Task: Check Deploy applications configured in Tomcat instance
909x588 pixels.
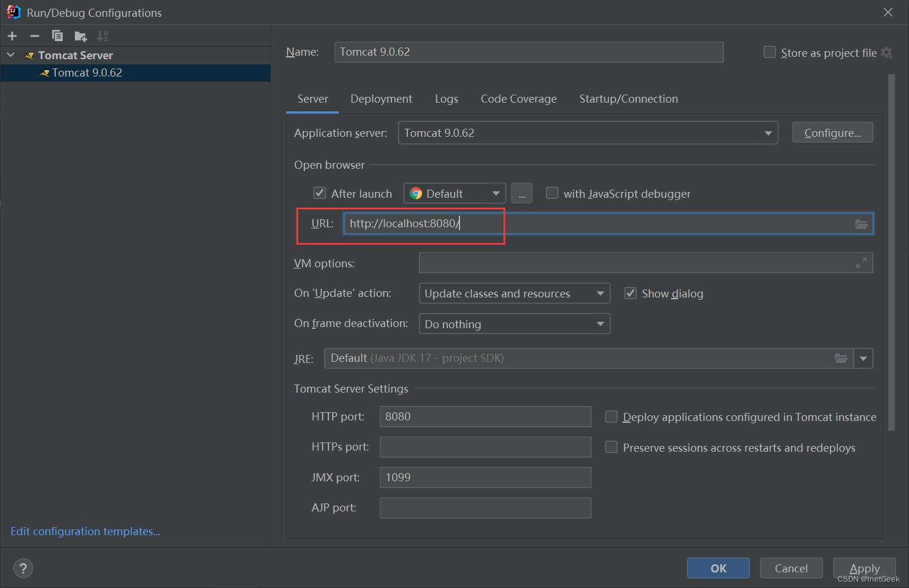Action: (x=611, y=417)
